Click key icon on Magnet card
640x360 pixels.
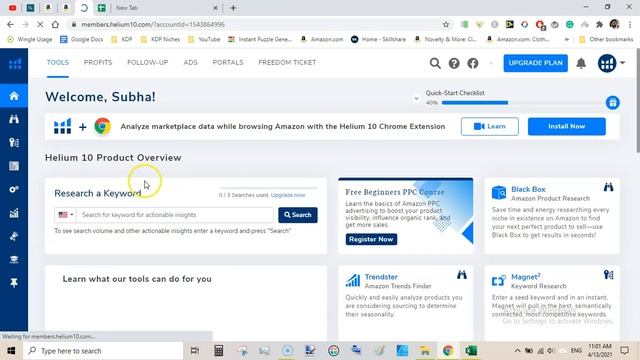click(x=608, y=275)
